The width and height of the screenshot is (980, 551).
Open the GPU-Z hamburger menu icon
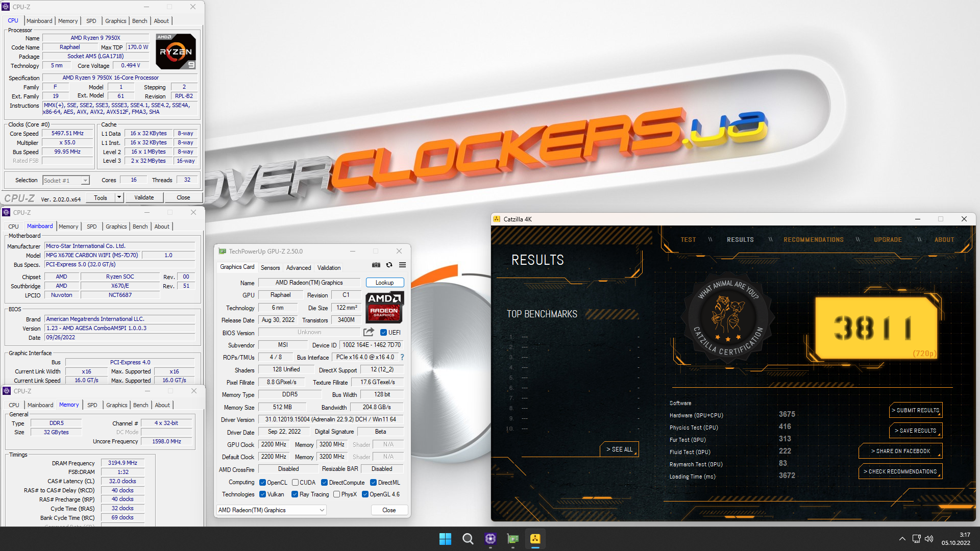click(402, 265)
